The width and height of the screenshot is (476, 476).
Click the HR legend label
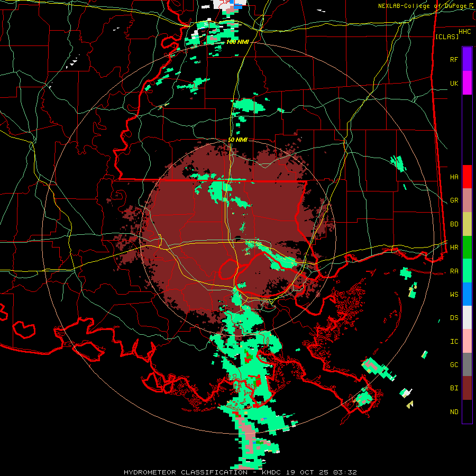454,248
